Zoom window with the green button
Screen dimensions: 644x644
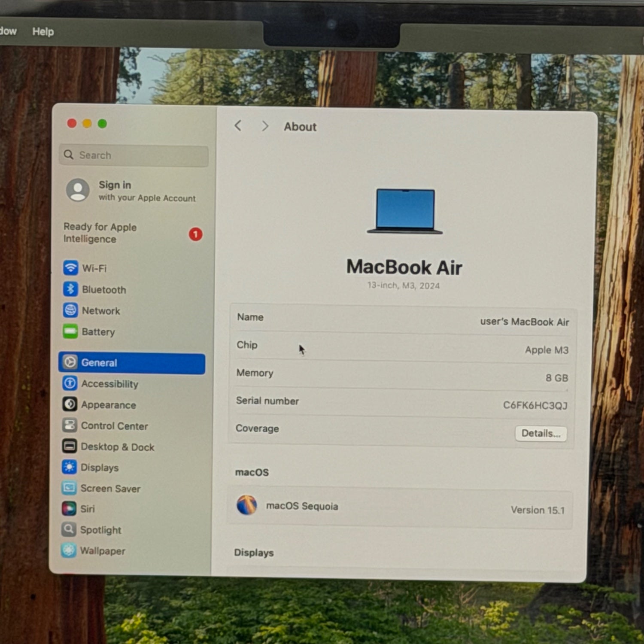(x=102, y=124)
